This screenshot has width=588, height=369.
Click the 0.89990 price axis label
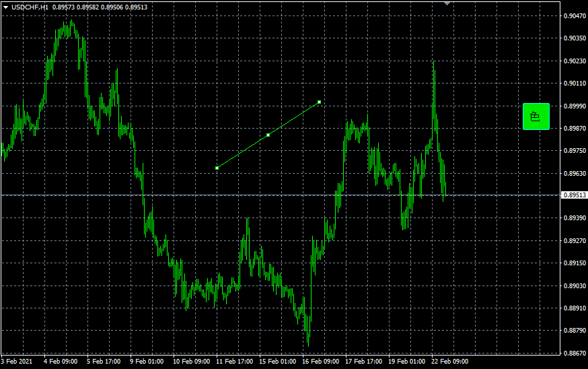coord(575,106)
